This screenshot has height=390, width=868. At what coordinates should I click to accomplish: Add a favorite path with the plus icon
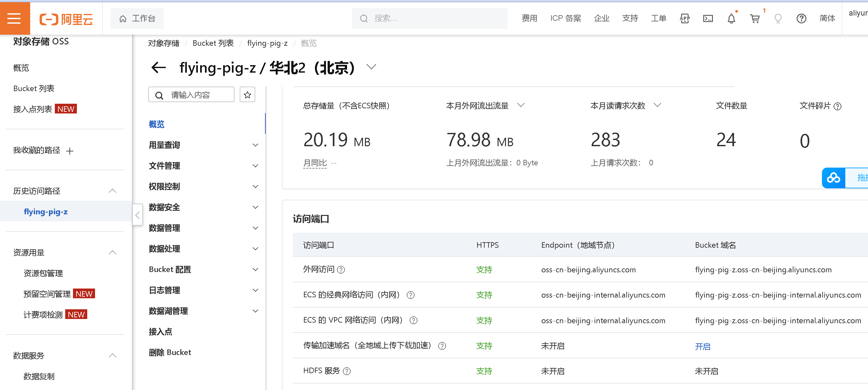click(x=70, y=151)
